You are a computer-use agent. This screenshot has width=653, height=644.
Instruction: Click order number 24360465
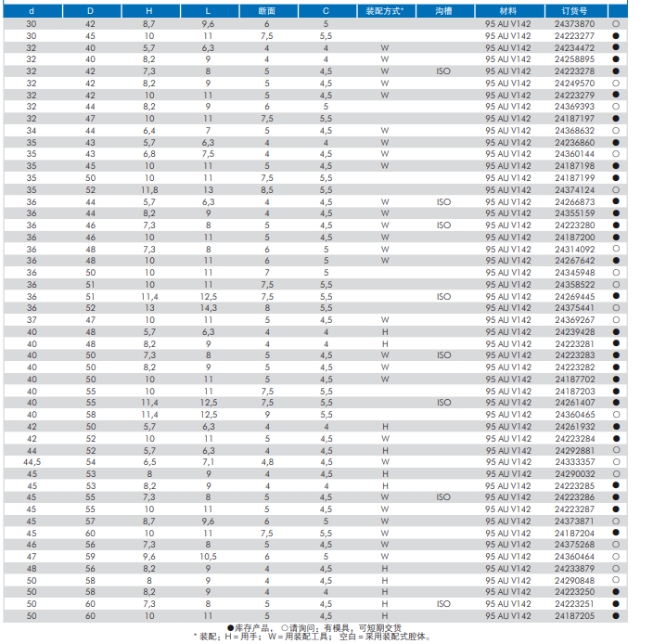tap(575, 414)
